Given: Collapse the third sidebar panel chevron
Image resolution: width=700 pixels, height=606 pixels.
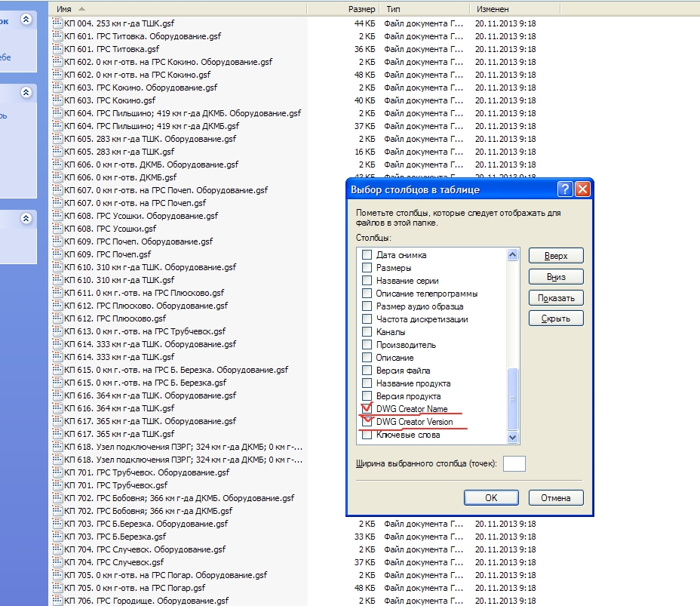Looking at the screenshot, I should pos(26,219).
